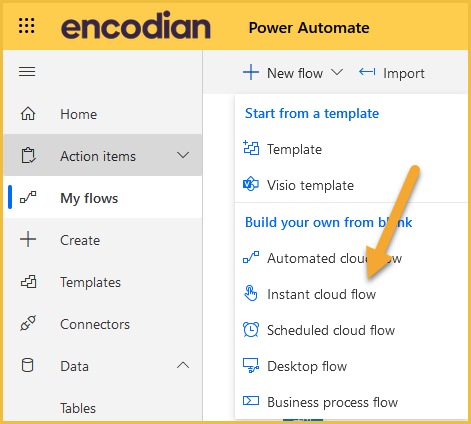Image resolution: width=471 pixels, height=424 pixels.
Task: Click the Data cylinder icon
Action: click(x=27, y=365)
